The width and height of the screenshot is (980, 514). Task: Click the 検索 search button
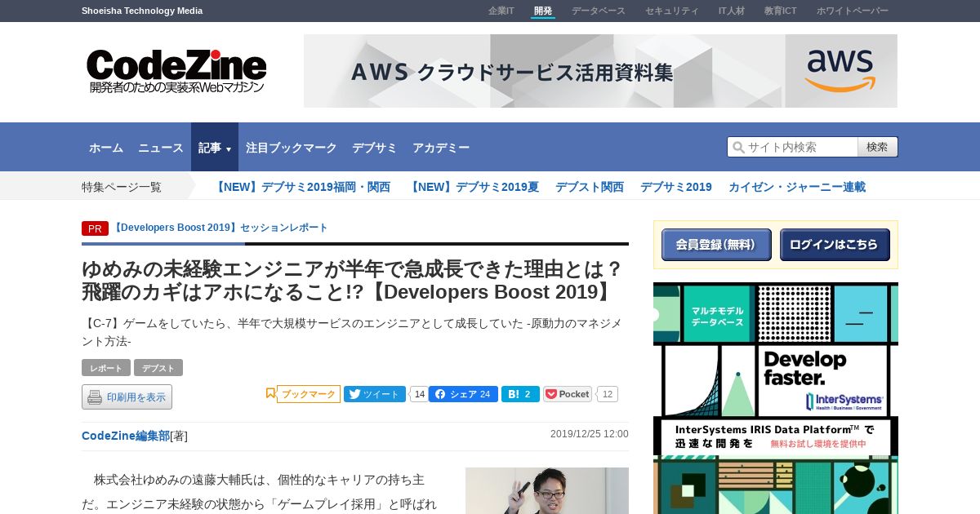pyautogui.click(x=878, y=147)
